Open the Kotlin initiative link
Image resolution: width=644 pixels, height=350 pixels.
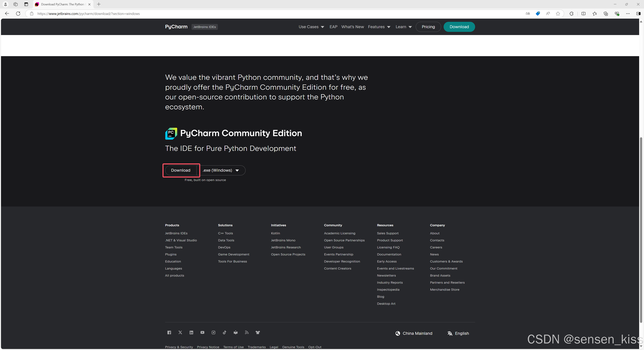275,233
